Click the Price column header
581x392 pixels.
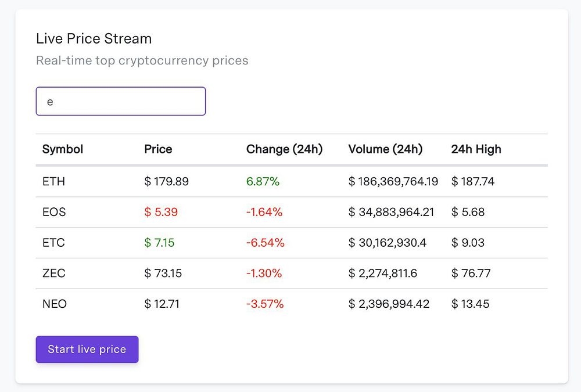[x=158, y=149]
